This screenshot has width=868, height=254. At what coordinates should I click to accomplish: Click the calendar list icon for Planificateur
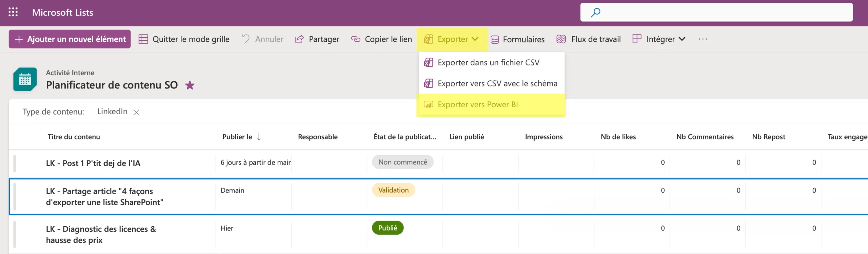[x=25, y=79]
